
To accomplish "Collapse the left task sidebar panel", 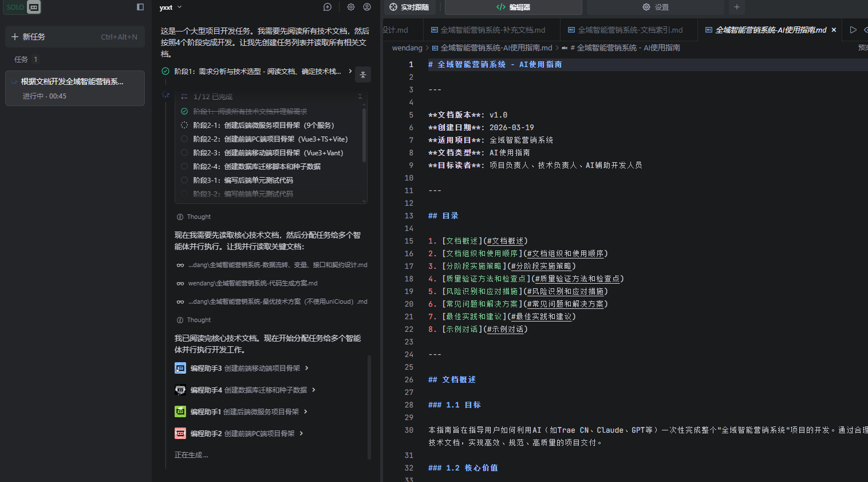I will pos(140,7).
